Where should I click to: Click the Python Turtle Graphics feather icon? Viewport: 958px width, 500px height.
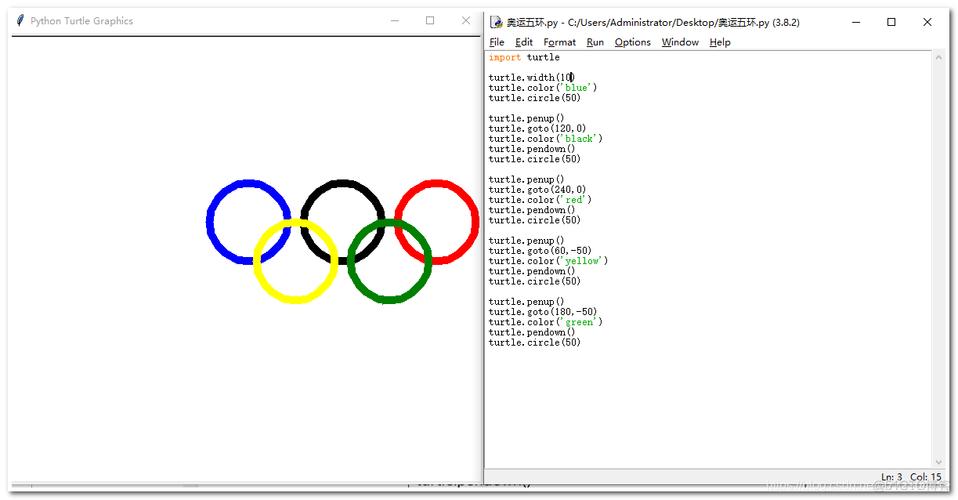coord(20,20)
